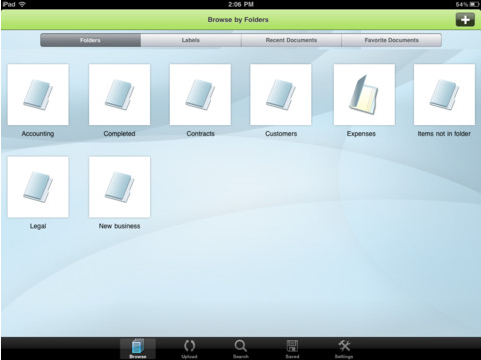Open the Contracts folder icon
Image resolution: width=481 pixels, height=360 pixels.
200,95
